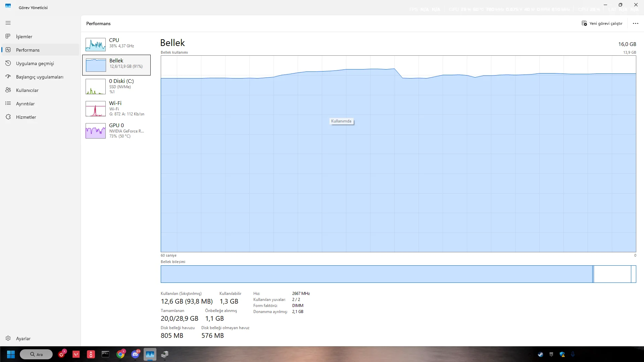Click the Bellek heading above the graph
644x362 pixels.
tap(172, 43)
